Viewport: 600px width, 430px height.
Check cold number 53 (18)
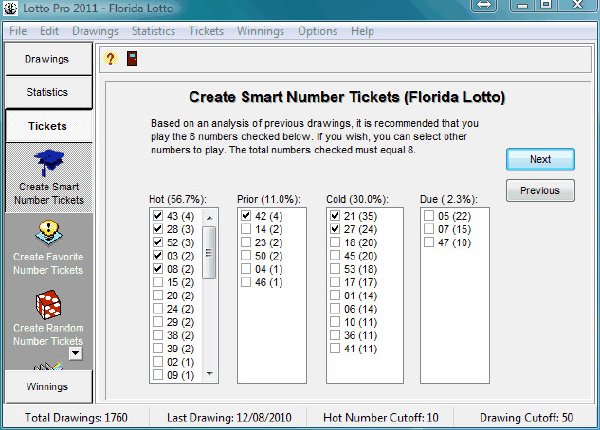(335, 269)
